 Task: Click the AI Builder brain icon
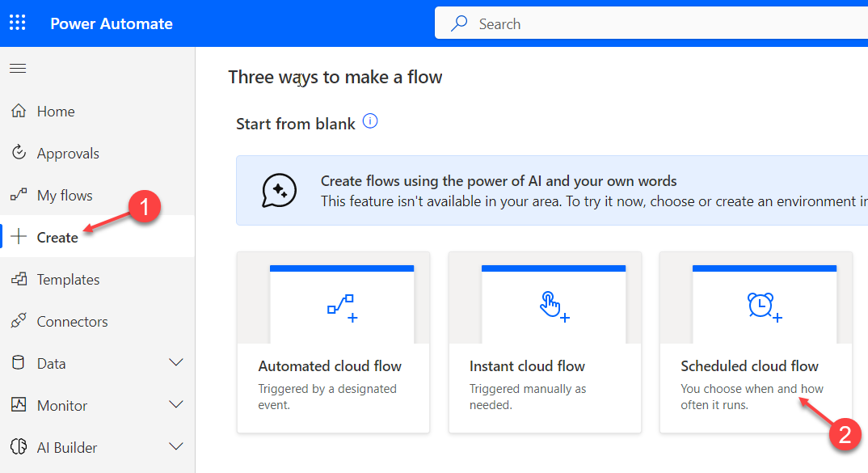pos(19,446)
